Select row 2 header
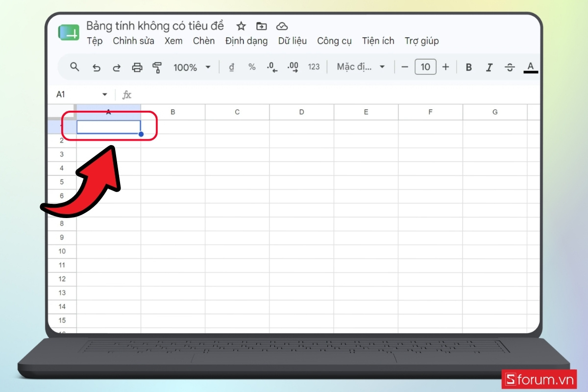 coord(62,141)
